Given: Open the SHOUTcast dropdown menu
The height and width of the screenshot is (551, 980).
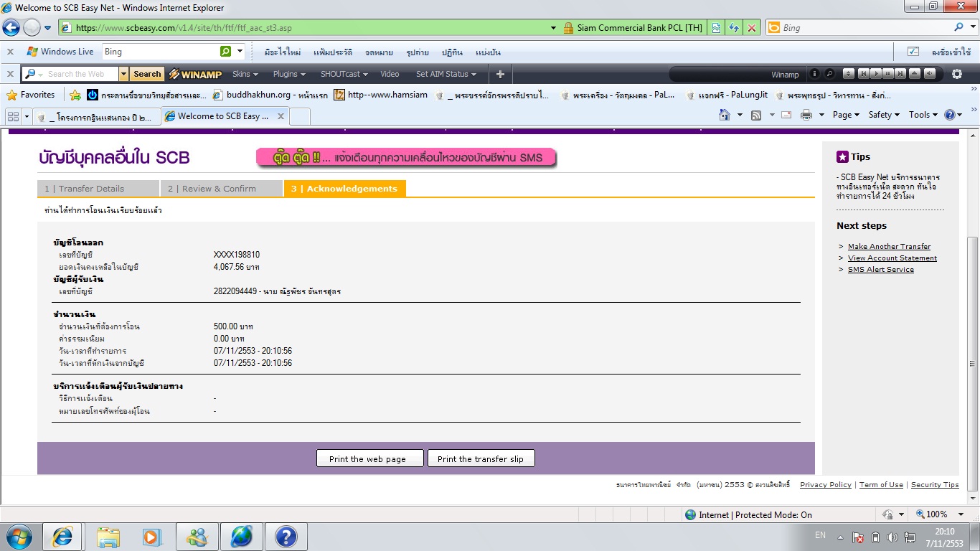Looking at the screenshot, I should pos(344,74).
